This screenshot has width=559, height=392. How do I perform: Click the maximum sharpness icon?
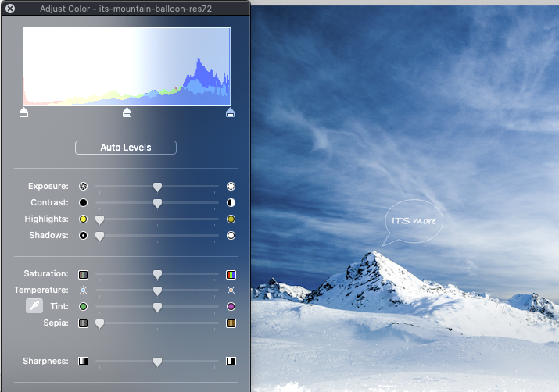click(231, 362)
